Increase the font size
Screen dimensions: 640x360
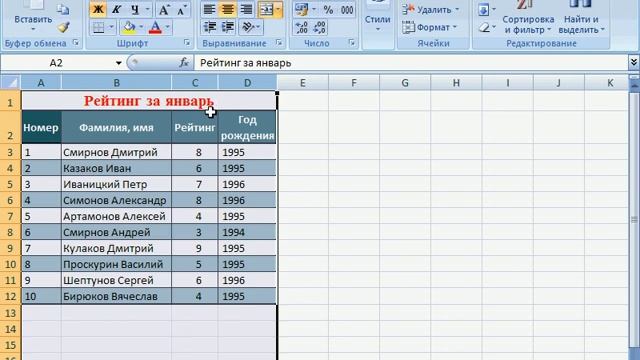[x=164, y=9]
